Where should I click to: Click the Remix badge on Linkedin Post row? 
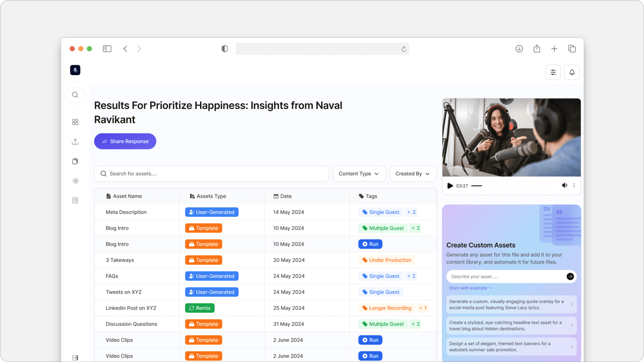[200, 308]
